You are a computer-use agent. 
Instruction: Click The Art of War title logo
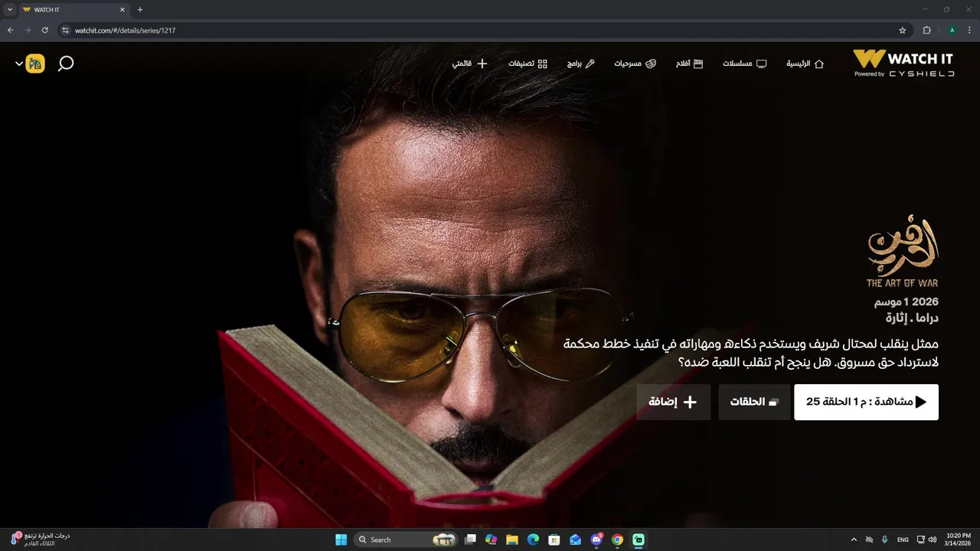[x=902, y=253]
